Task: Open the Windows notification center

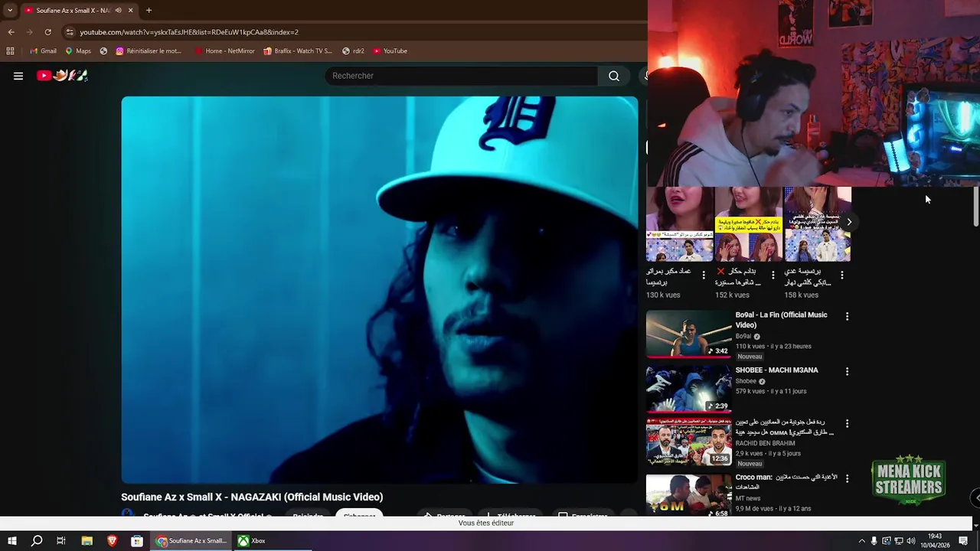Action: [x=964, y=541]
